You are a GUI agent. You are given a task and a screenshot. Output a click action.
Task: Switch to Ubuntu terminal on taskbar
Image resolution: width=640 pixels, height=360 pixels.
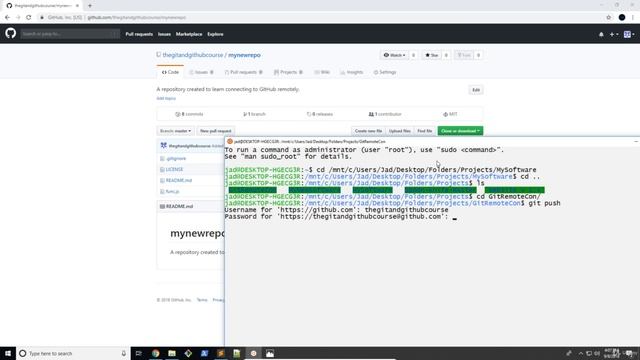253,353
